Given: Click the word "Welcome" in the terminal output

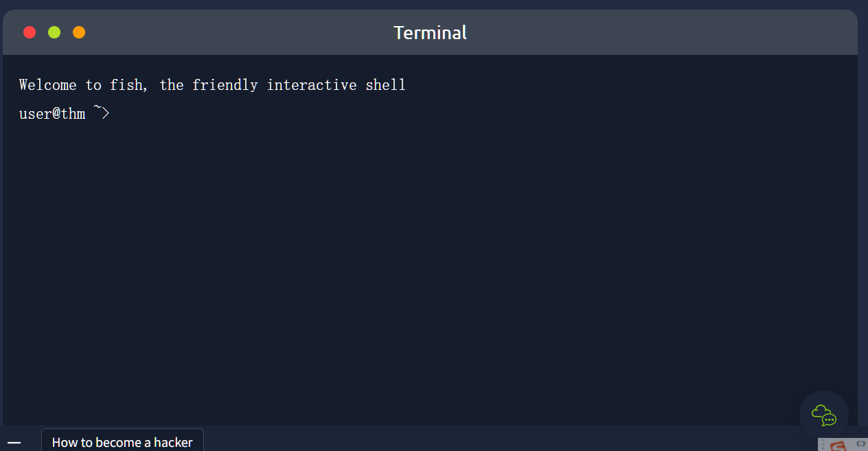Looking at the screenshot, I should (x=47, y=85).
